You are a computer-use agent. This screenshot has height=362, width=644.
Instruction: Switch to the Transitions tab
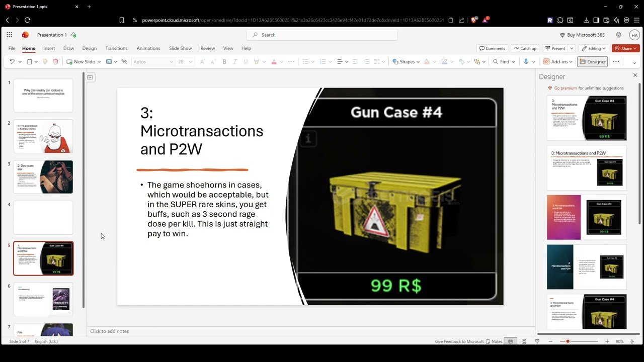(116, 48)
